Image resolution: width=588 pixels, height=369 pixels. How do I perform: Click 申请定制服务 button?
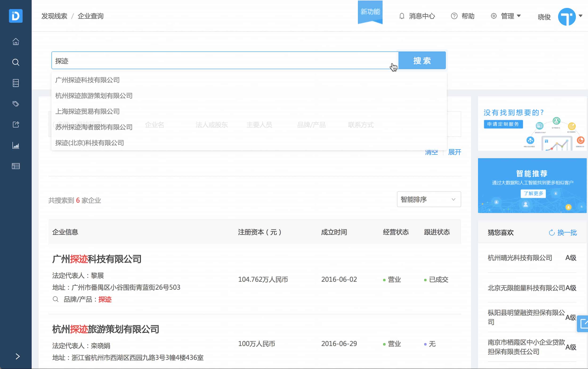tap(503, 124)
